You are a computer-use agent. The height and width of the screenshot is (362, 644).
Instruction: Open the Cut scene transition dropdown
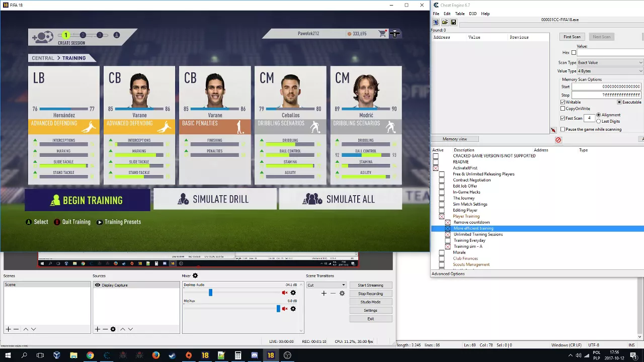[327, 285]
